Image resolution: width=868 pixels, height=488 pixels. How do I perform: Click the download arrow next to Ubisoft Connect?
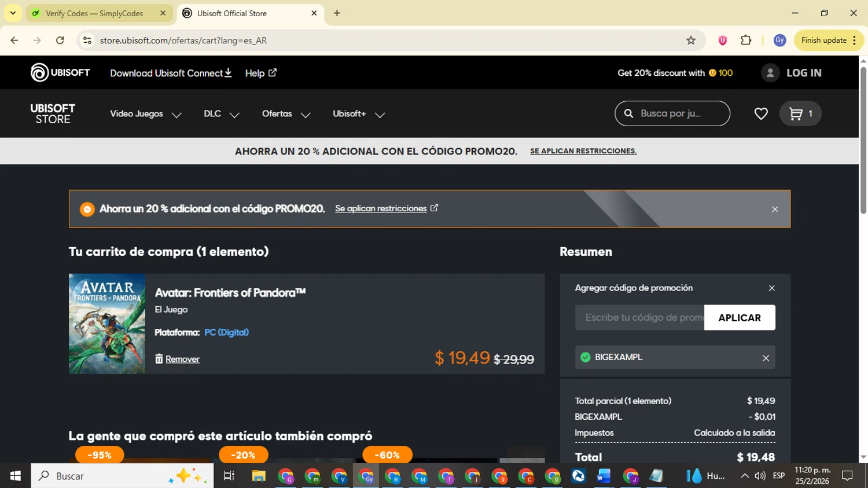(x=228, y=72)
